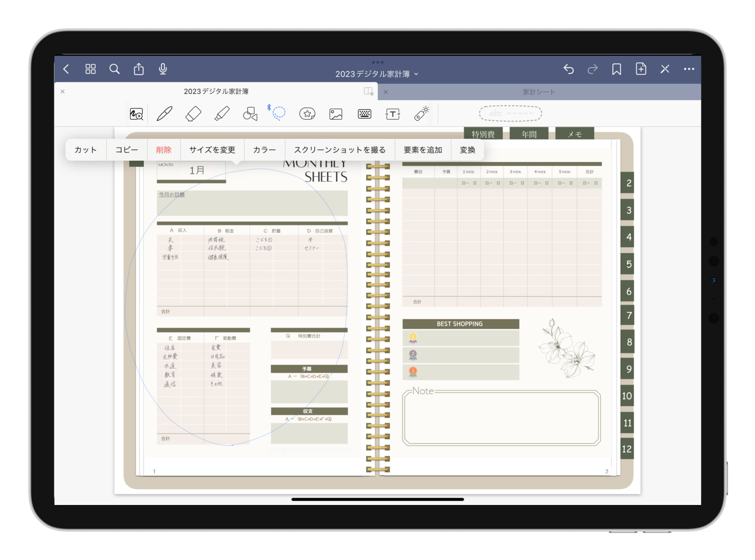Image resolution: width=755 pixels, height=560 pixels.
Task: Choose カラー from the popup menu
Action: [x=264, y=150]
